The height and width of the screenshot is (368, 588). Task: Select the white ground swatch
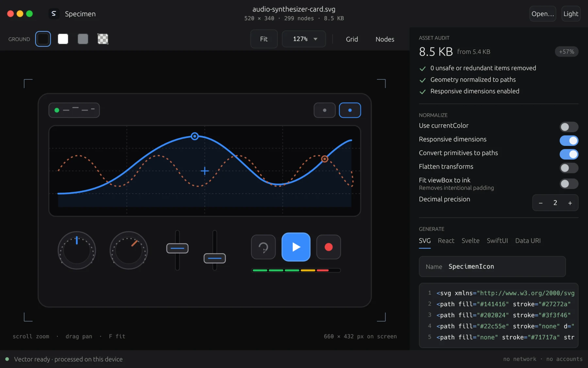tap(63, 39)
